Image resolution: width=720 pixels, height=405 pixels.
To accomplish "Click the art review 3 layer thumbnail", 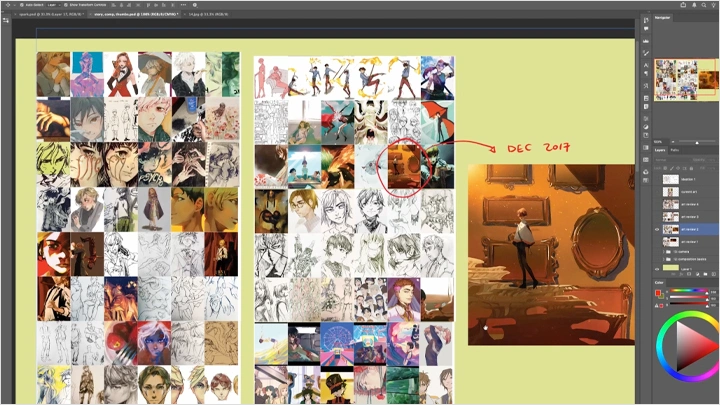I will 671,217.
